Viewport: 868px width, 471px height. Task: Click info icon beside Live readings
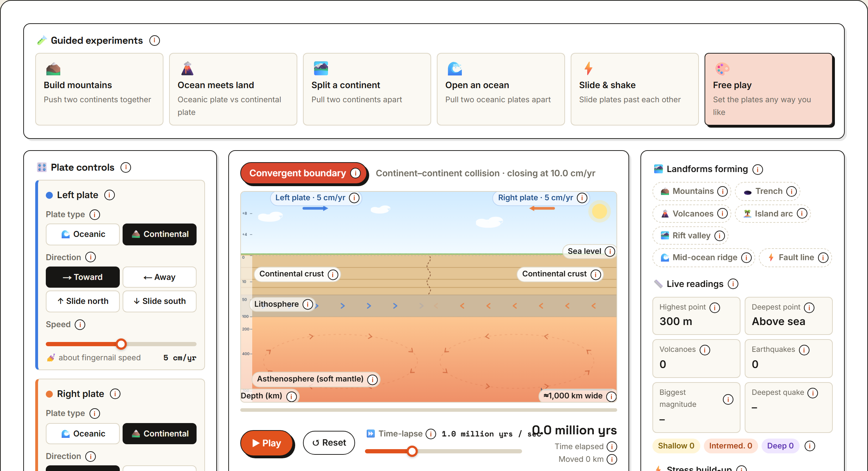coord(733,284)
